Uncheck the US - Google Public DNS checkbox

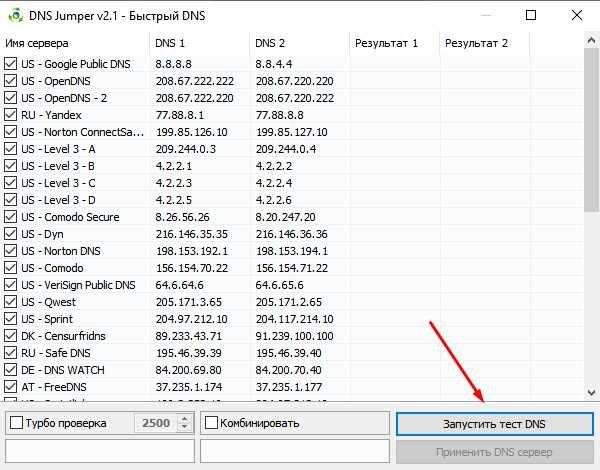[10, 64]
